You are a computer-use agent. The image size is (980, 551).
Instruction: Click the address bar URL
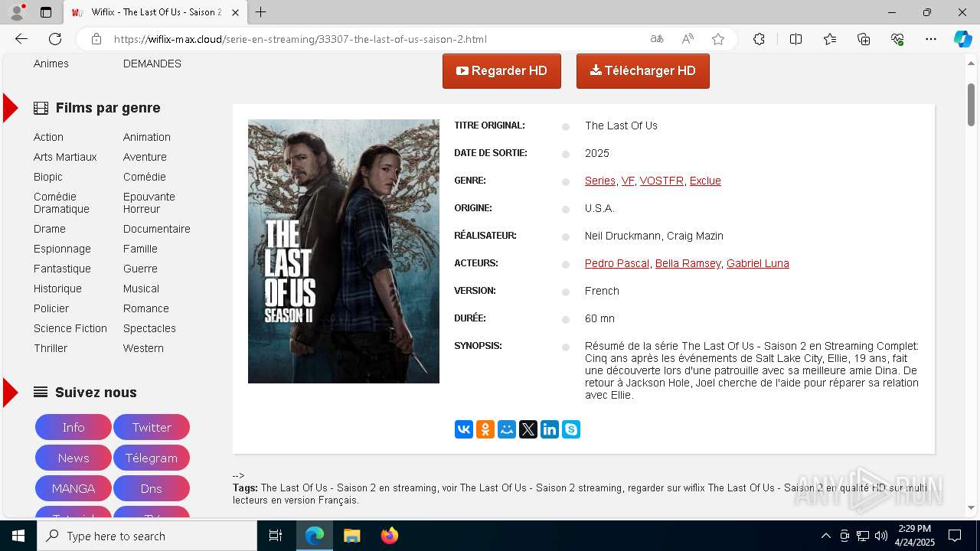300,39
